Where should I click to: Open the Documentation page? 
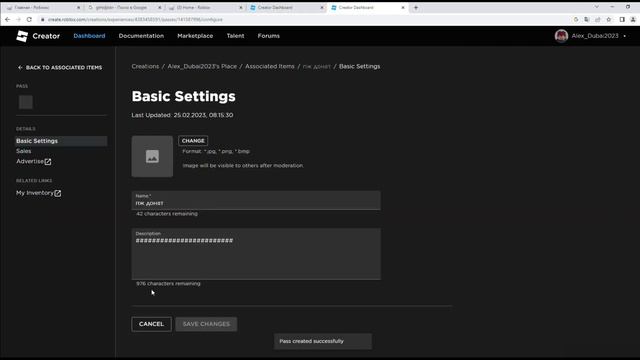(141, 36)
